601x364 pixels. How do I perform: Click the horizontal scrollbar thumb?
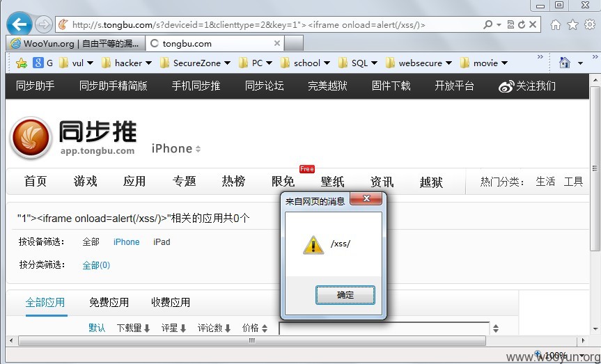[252, 340]
